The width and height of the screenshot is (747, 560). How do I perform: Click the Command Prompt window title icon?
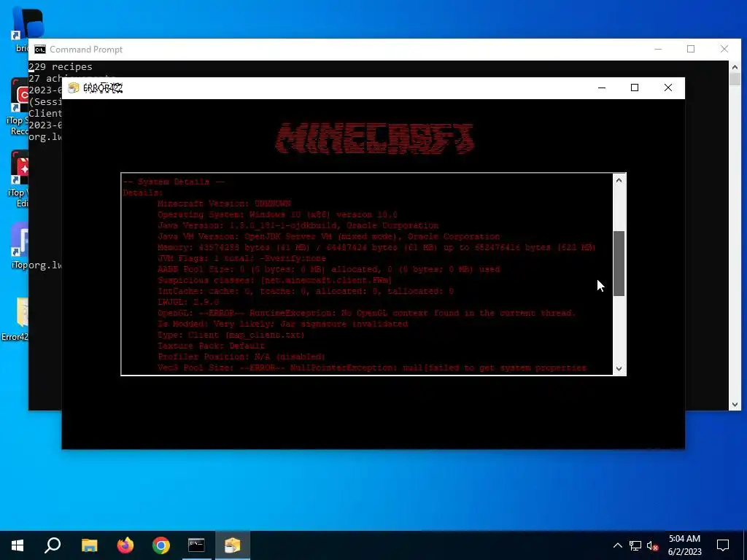[40, 50]
